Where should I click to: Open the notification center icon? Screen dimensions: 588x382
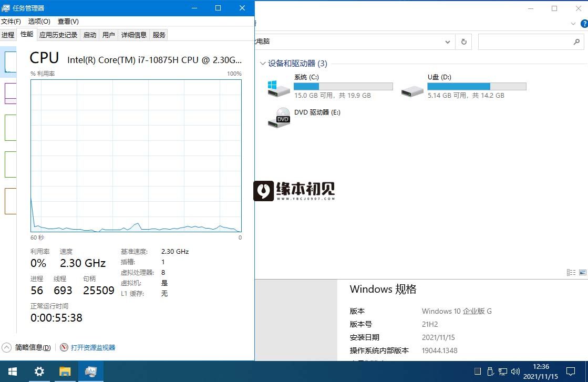(570, 371)
